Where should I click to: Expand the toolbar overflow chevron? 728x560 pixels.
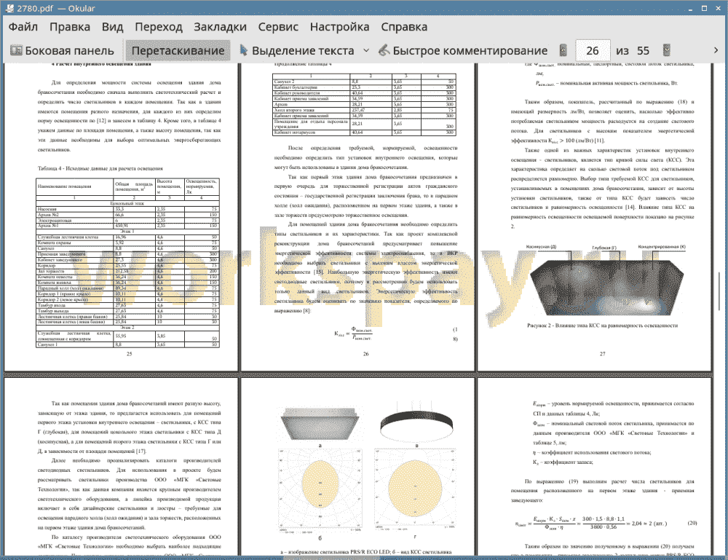(716, 50)
